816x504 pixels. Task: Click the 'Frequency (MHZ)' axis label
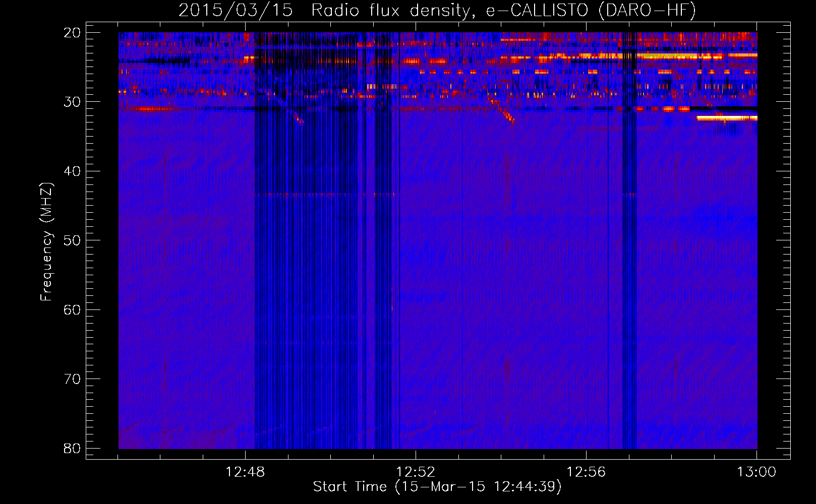click(x=46, y=242)
